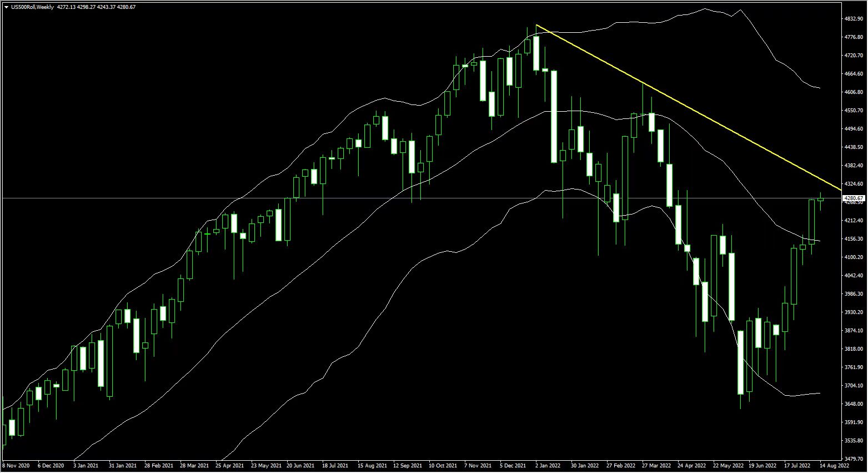Click the highlighted current price tag on axis
This screenshot has width=868, height=473.
coord(854,198)
